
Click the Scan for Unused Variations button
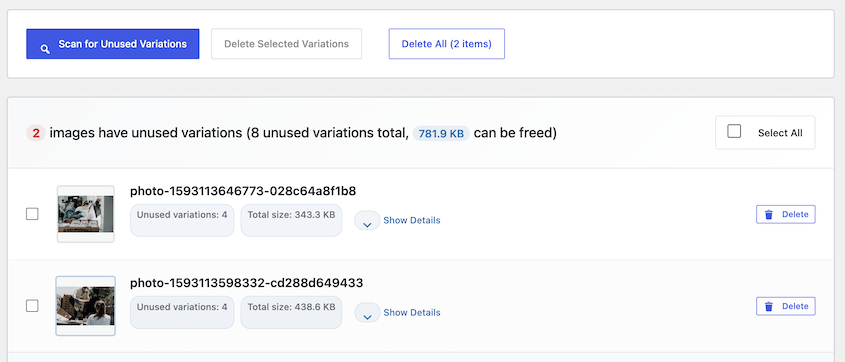click(x=113, y=44)
